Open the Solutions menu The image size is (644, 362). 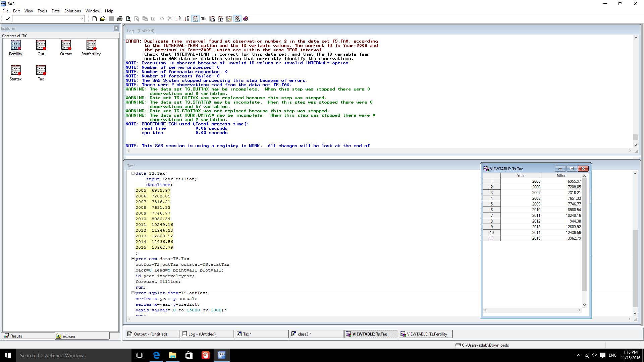coord(72,11)
